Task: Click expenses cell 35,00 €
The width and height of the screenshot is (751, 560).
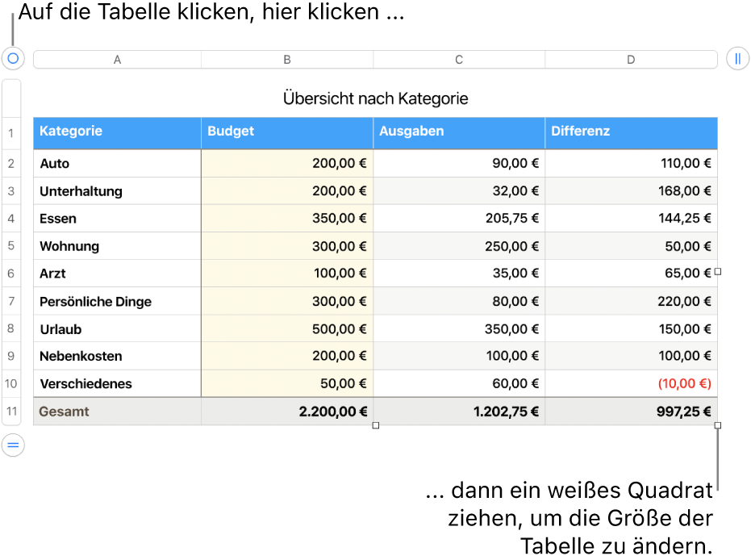Action: (459, 274)
